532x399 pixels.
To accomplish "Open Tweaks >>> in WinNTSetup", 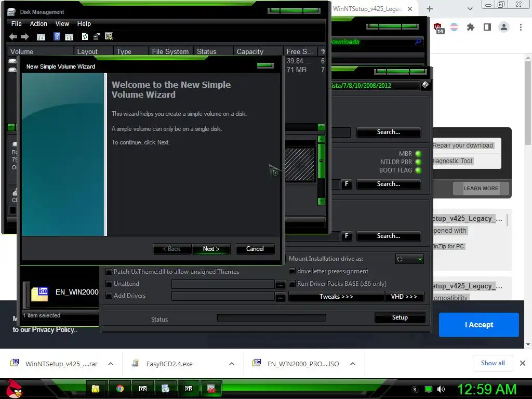I will pyautogui.click(x=336, y=297).
